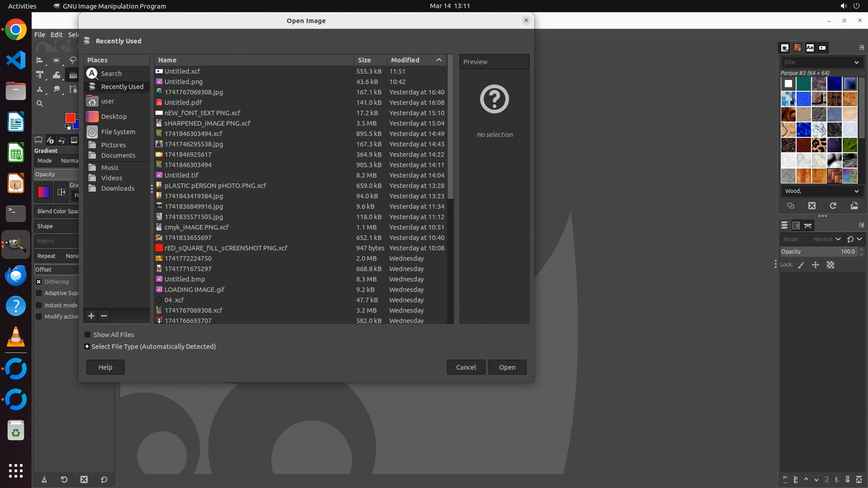Screen dimensions: 868x488
Task: Select the Free Select lasso tool
Action: [x=73, y=60]
